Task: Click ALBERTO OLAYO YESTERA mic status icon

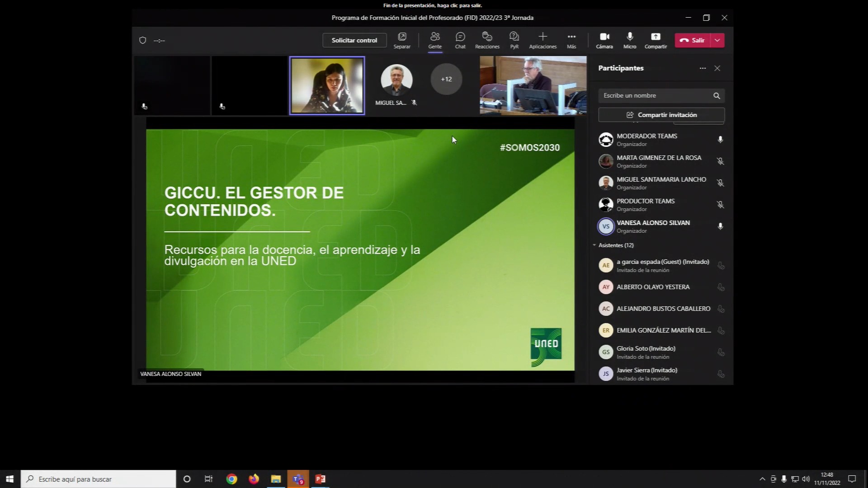Action: [x=721, y=287]
